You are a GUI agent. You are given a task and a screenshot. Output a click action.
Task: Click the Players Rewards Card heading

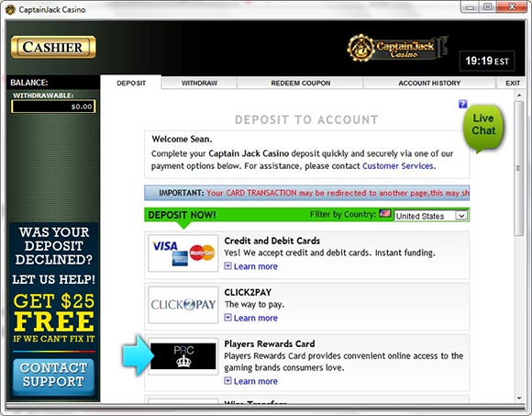(x=270, y=343)
